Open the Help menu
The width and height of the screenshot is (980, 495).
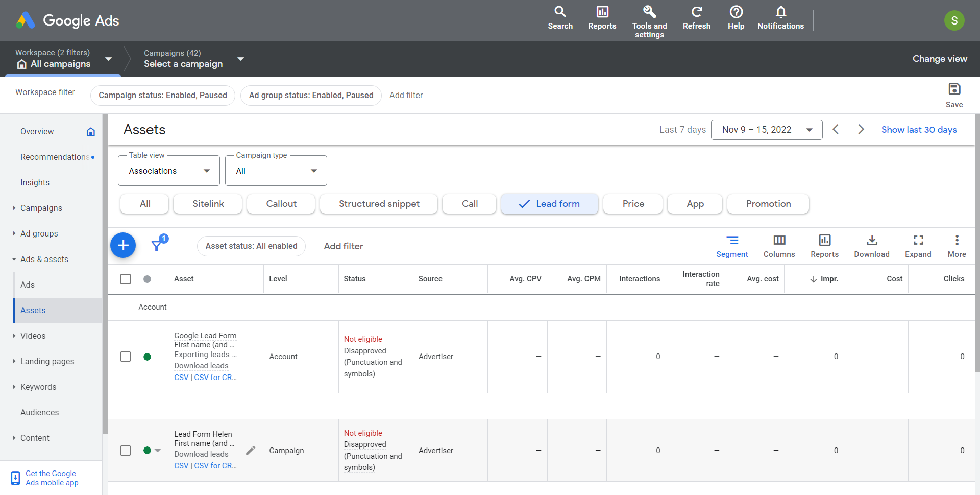[736, 18]
